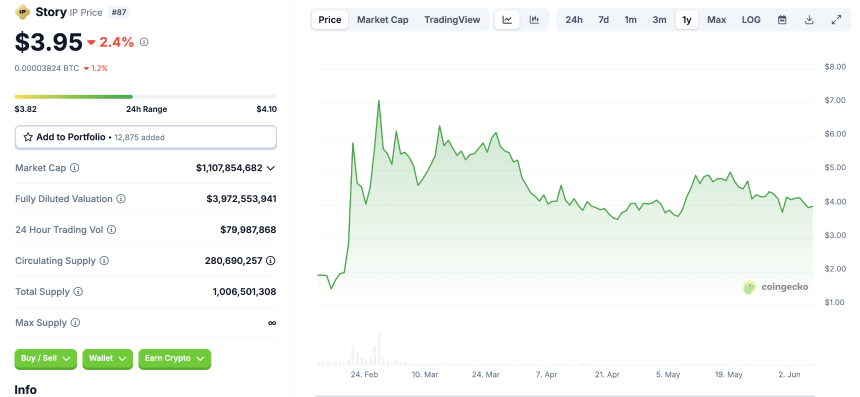The height and width of the screenshot is (397, 860).
Task: Click info icon beside Fully Diluted Valuation
Action: [x=121, y=198]
